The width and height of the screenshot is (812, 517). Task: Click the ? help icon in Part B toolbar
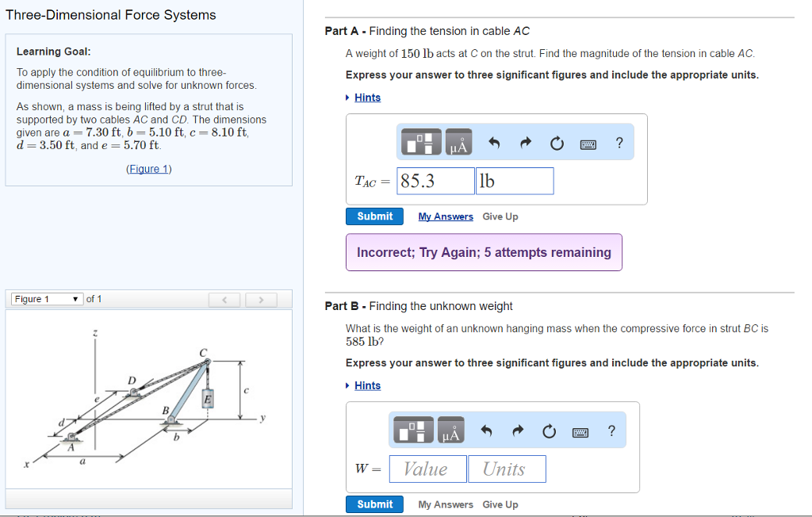[x=611, y=431]
